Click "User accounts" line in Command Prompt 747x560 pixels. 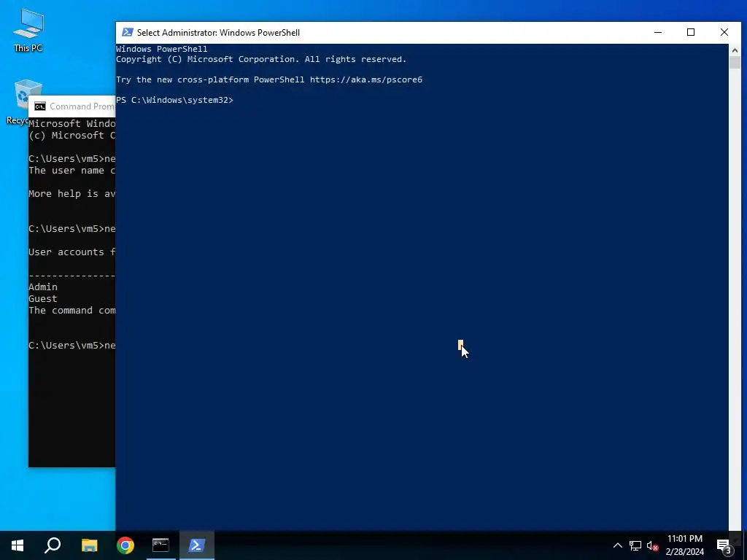coord(71,252)
